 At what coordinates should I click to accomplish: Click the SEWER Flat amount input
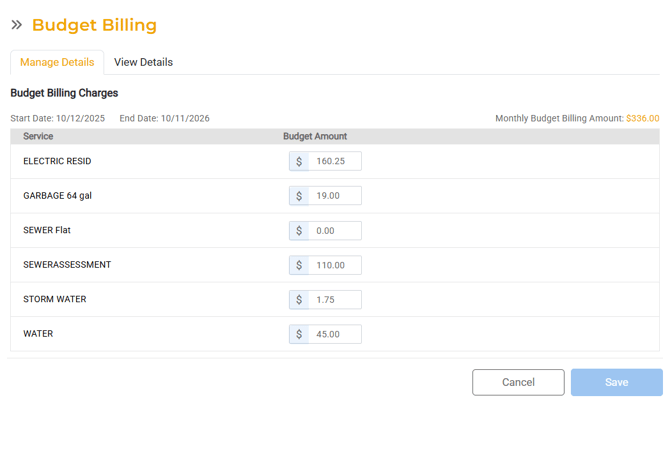[x=335, y=231]
